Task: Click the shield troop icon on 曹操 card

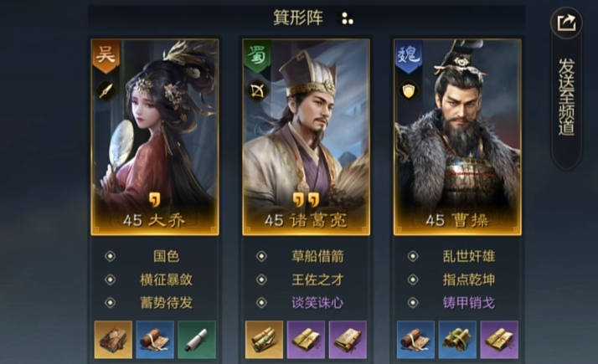Action: pyautogui.click(x=409, y=90)
